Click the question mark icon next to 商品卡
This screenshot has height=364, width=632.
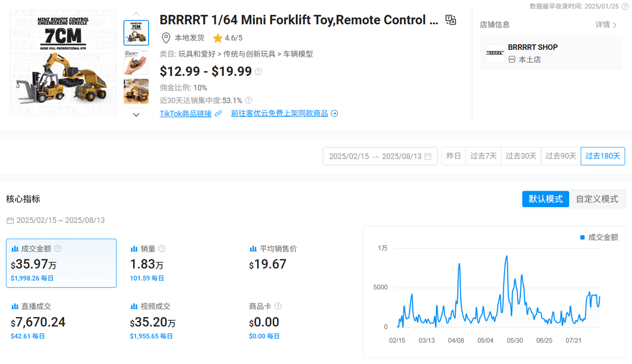(277, 306)
